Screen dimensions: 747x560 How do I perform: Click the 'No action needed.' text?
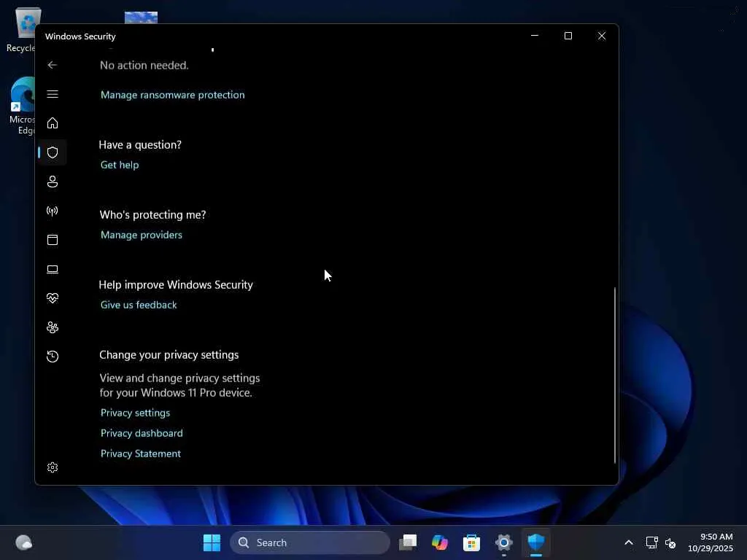144,65
